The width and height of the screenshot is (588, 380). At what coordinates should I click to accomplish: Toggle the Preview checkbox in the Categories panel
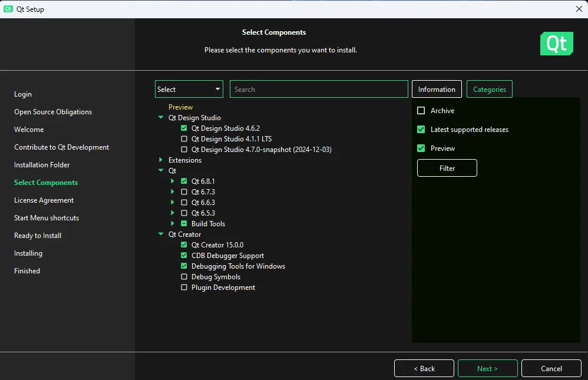[421, 148]
